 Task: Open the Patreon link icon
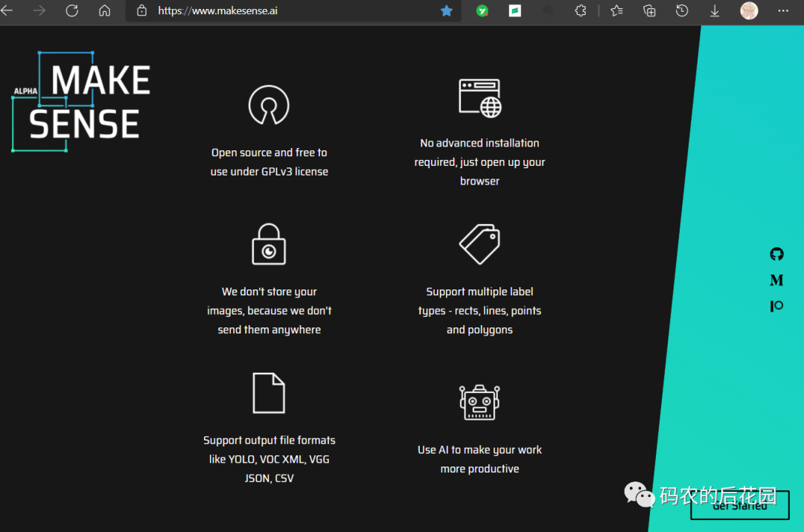click(776, 306)
